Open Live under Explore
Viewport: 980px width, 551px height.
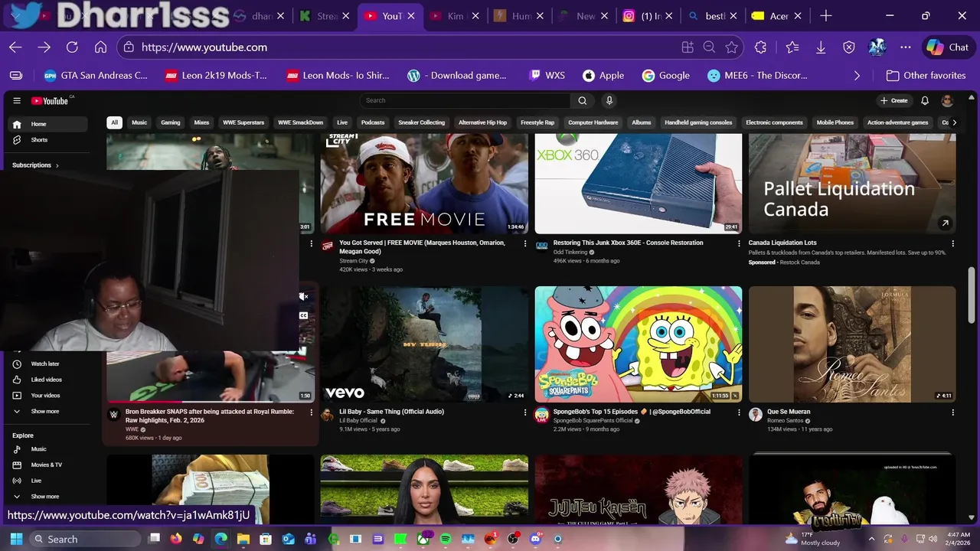pyautogui.click(x=36, y=481)
